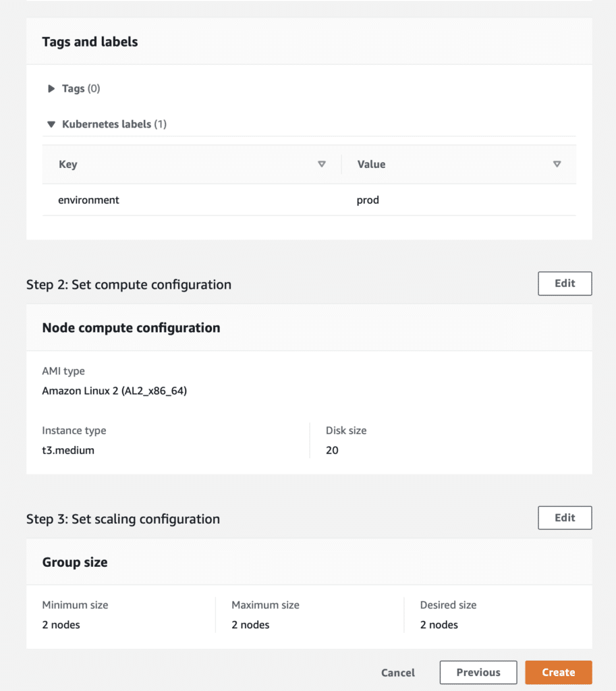
Task: Select the Amazon Linux 2 AMI text
Action: tap(115, 391)
